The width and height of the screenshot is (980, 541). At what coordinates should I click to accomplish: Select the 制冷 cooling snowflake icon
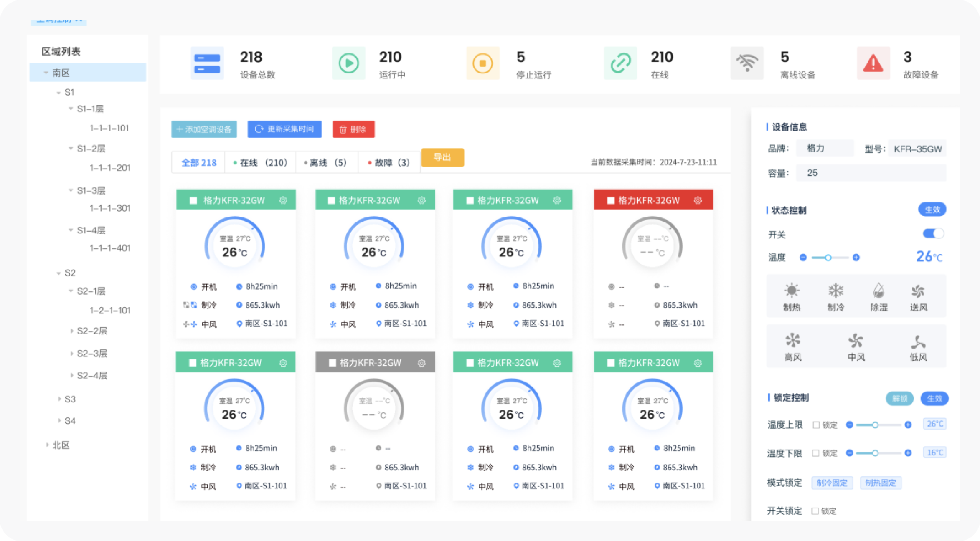pyautogui.click(x=836, y=290)
